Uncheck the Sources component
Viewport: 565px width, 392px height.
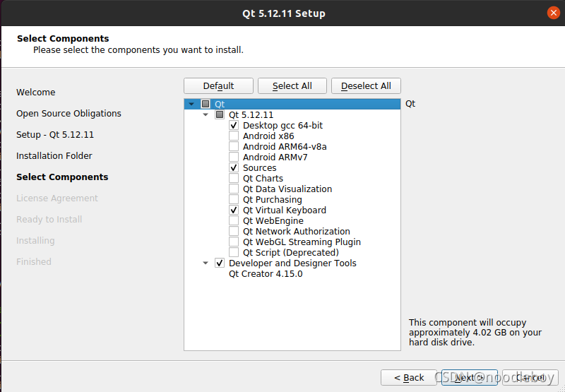(234, 168)
